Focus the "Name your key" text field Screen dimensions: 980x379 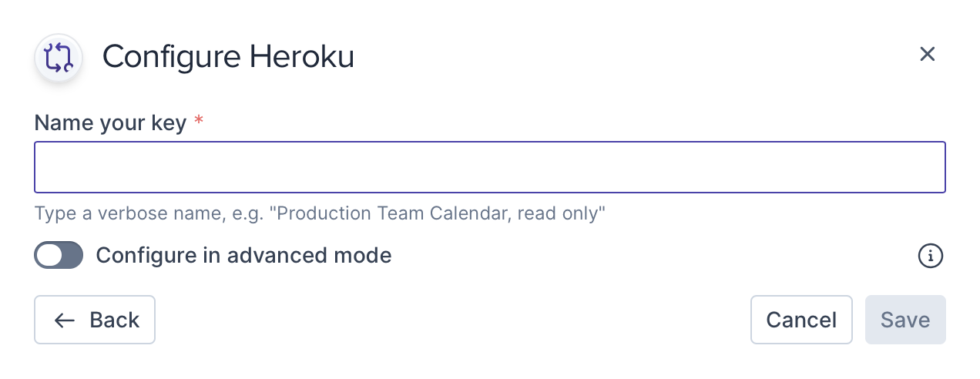pyautogui.click(x=490, y=167)
